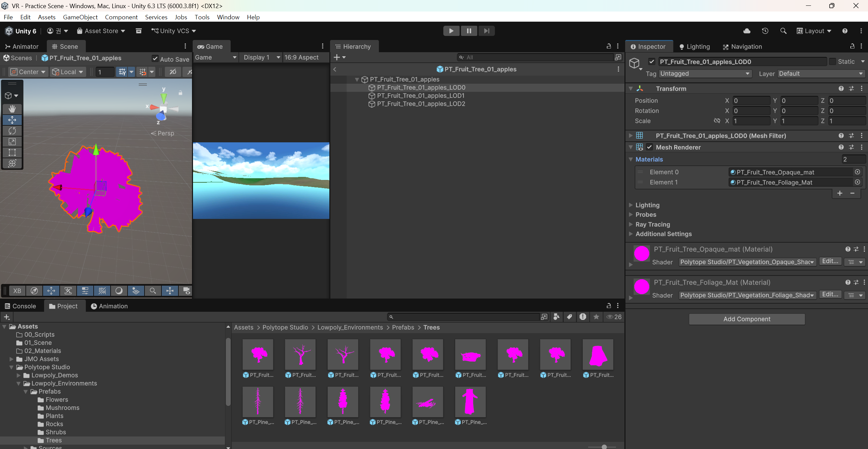The width and height of the screenshot is (868, 449).
Task: Click the PT_Fruit_Tree_Foliage_Mat magenta material preview
Action: tap(641, 287)
